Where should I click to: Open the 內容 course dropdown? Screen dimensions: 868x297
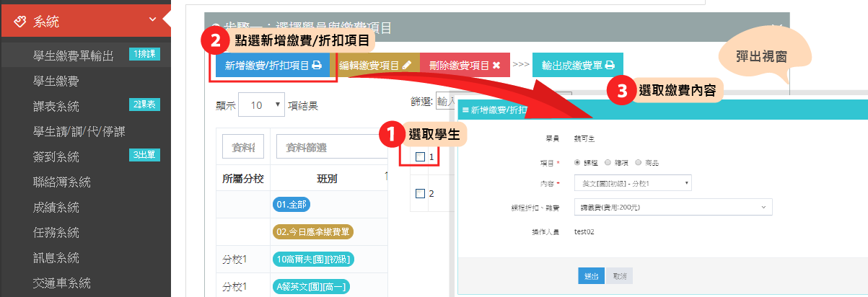633,184
